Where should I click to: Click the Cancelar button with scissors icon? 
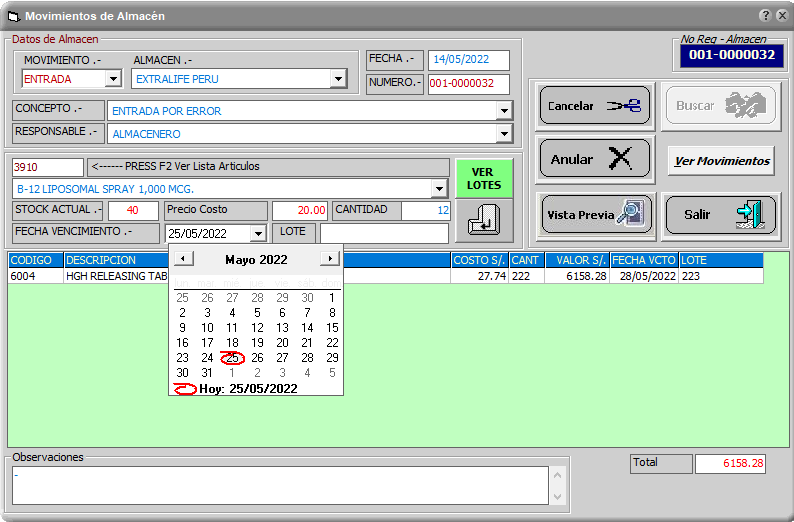click(596, 105)
